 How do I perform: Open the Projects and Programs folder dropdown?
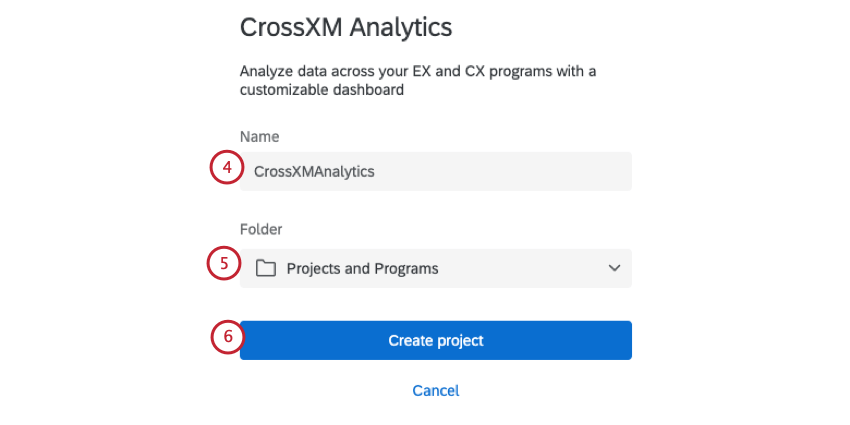[436, 268]
